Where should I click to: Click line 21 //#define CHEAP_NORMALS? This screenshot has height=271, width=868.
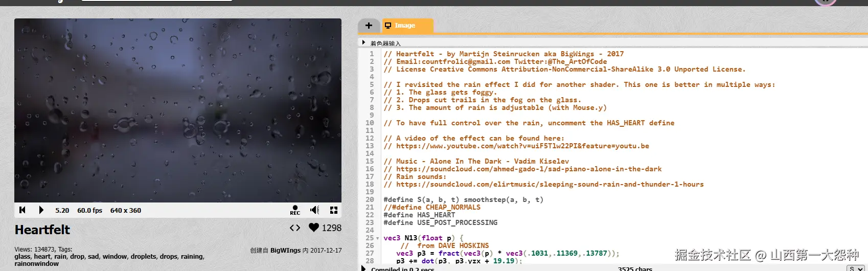[x=432, y=207]
